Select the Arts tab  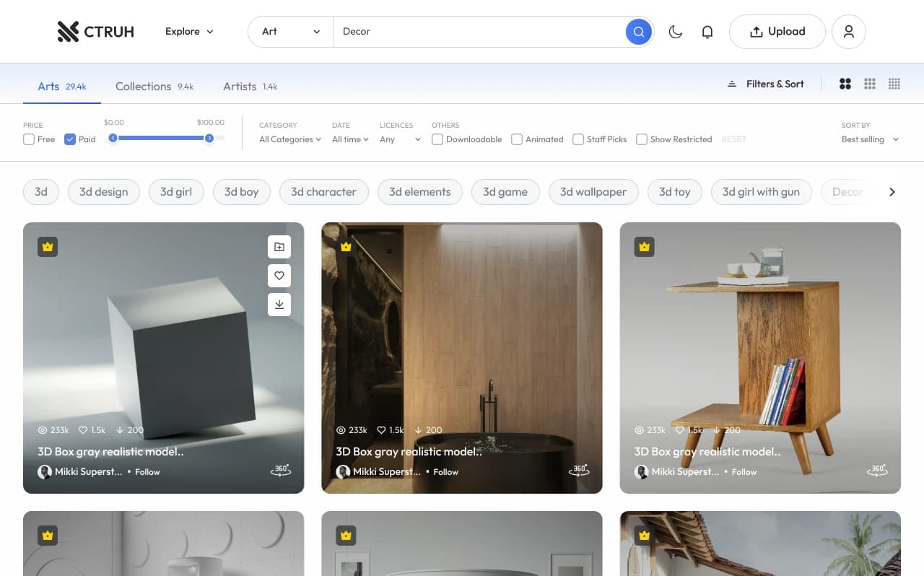[x=62, y=87]
